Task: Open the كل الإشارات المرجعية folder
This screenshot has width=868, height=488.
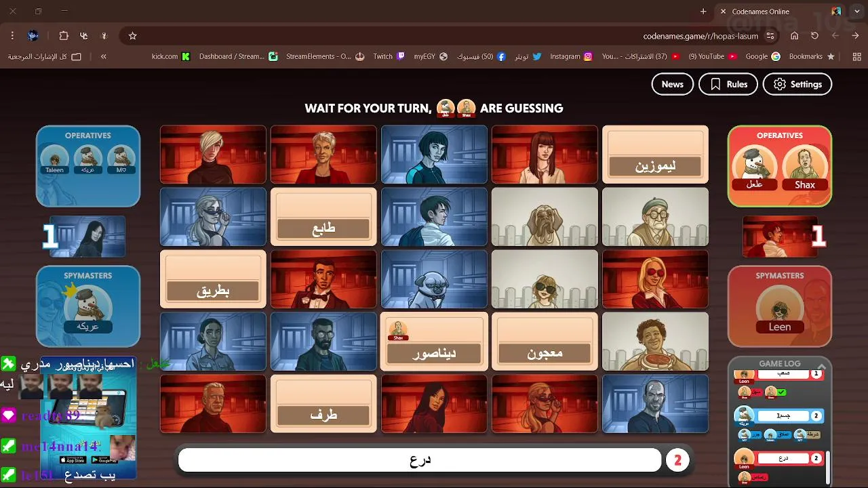Action: point(45,56)
